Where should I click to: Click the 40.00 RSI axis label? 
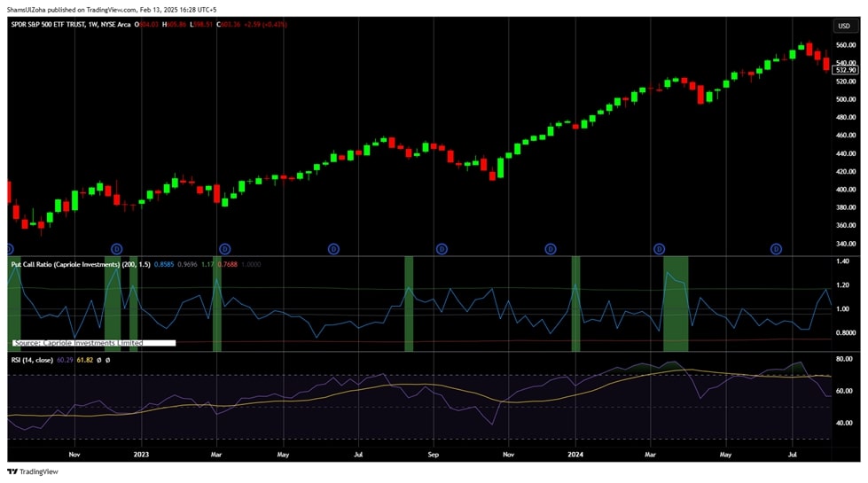pos(844,423)
